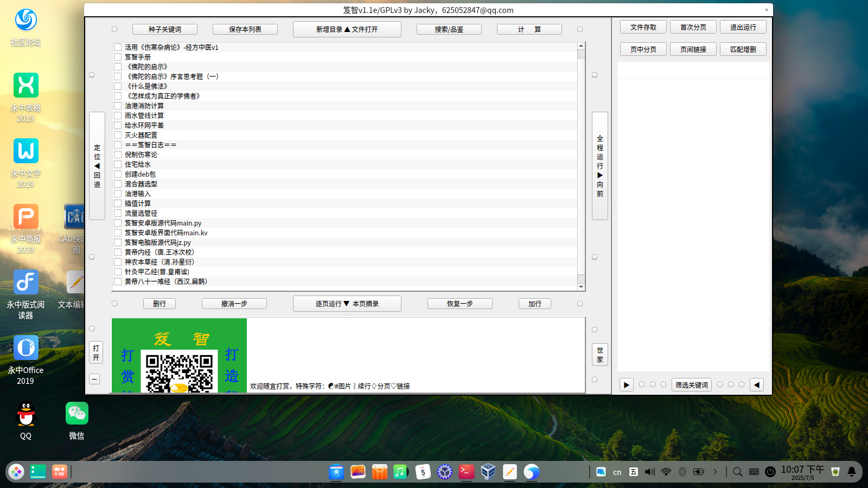The width and height of the screenshot is (868, 488).
Task: Open the 永中版式阅读器 desktop icon
Action: click(25, 294)
